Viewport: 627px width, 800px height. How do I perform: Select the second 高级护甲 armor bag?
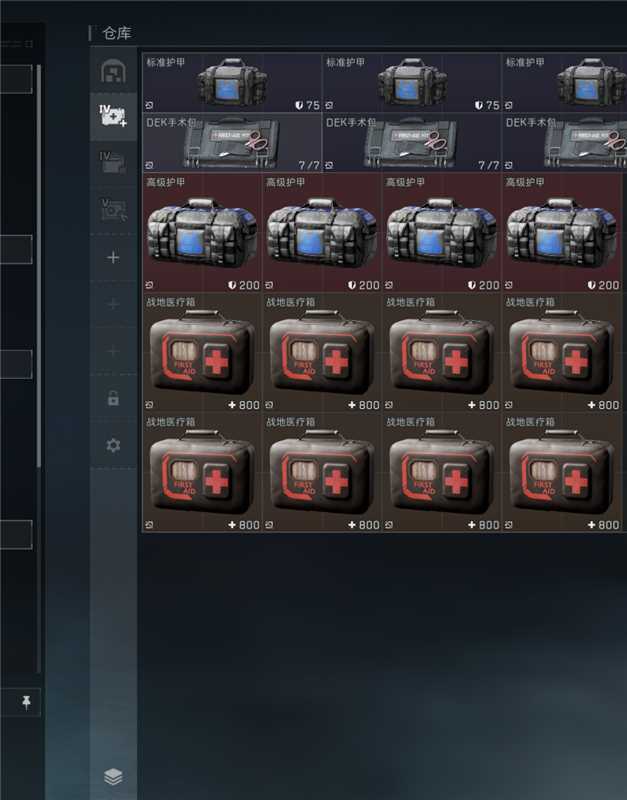tap(322, 233)
